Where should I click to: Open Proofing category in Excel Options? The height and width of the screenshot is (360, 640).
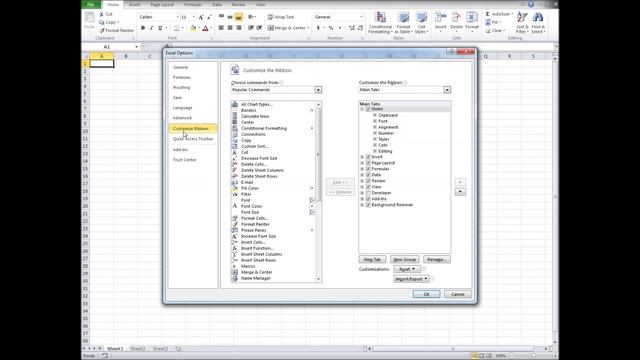tap(182, 88)
